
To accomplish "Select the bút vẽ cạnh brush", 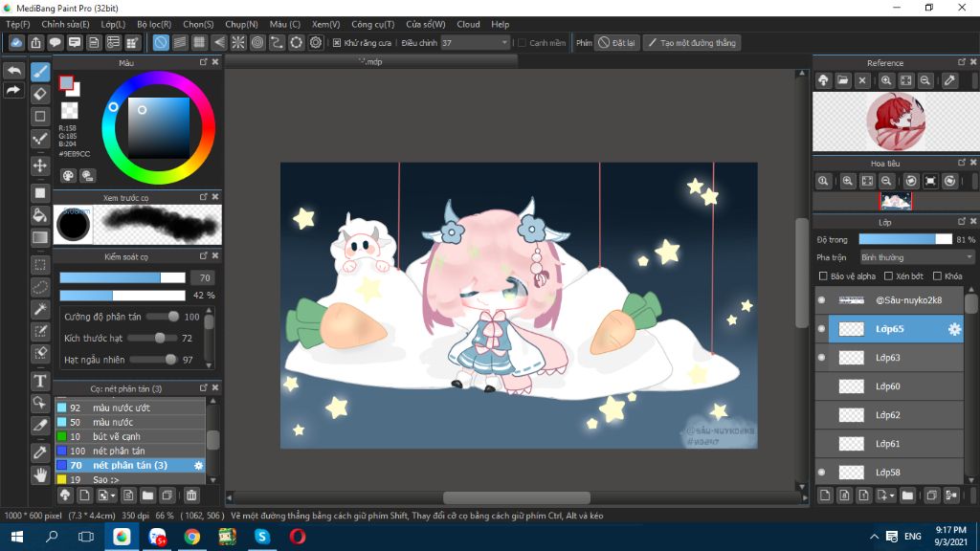I will tap(130, 436).
